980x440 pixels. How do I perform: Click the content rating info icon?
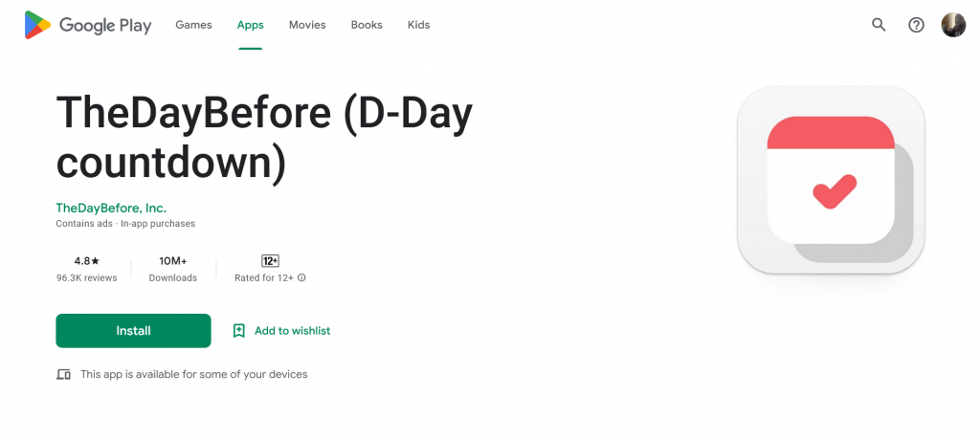(301, 277)
